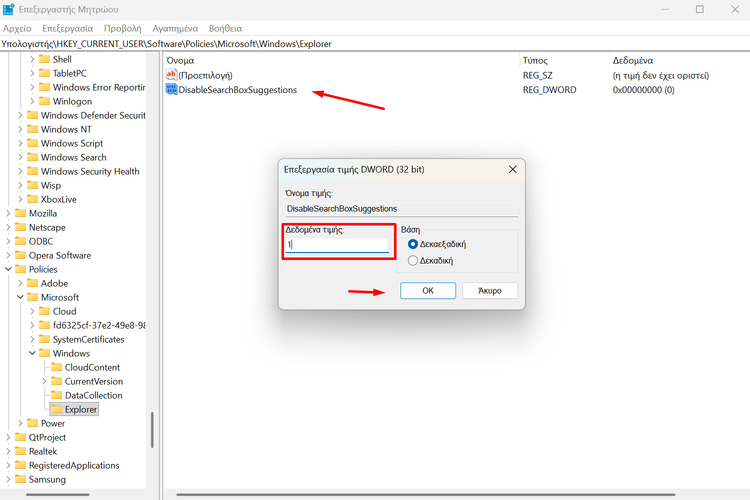Expand the CurrentVersion tree node
The height and width of the screenshot is (500, 750).
tap(44, 381)
